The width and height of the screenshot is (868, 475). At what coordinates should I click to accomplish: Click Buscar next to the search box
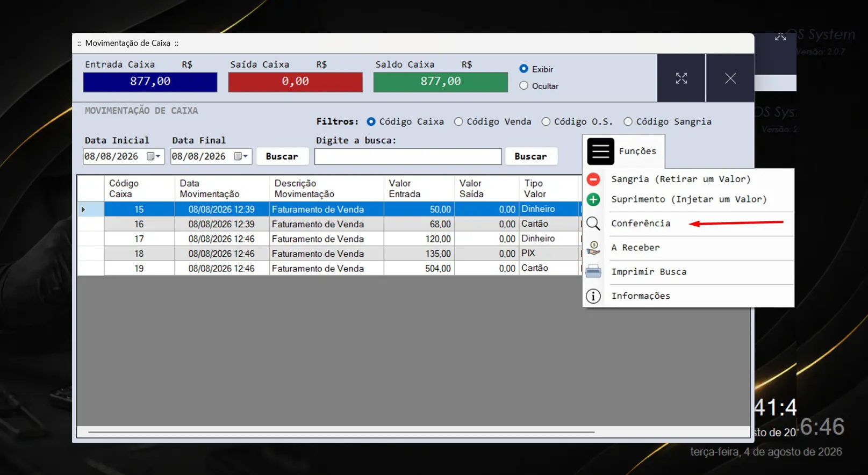pos(531,156)
